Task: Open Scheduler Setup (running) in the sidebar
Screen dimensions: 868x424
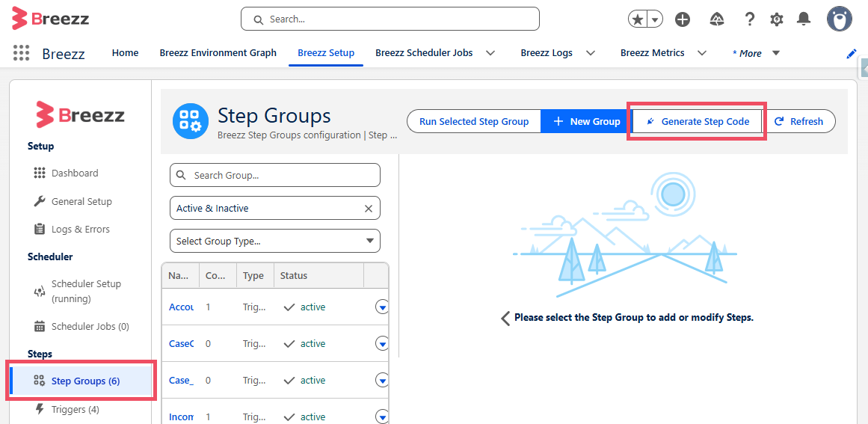Action: point(86,291)
